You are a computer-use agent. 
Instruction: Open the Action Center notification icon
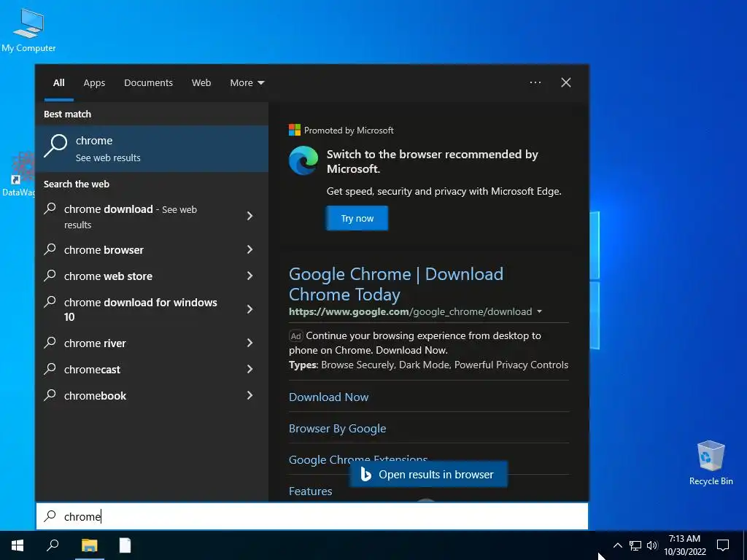(723, 545)
